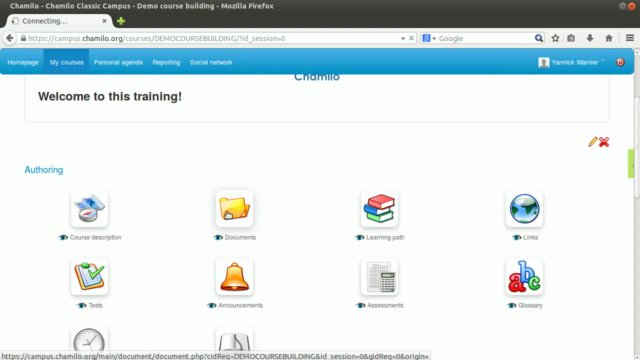
Task: Click the Assessments text link
Action: pos(385,305)
